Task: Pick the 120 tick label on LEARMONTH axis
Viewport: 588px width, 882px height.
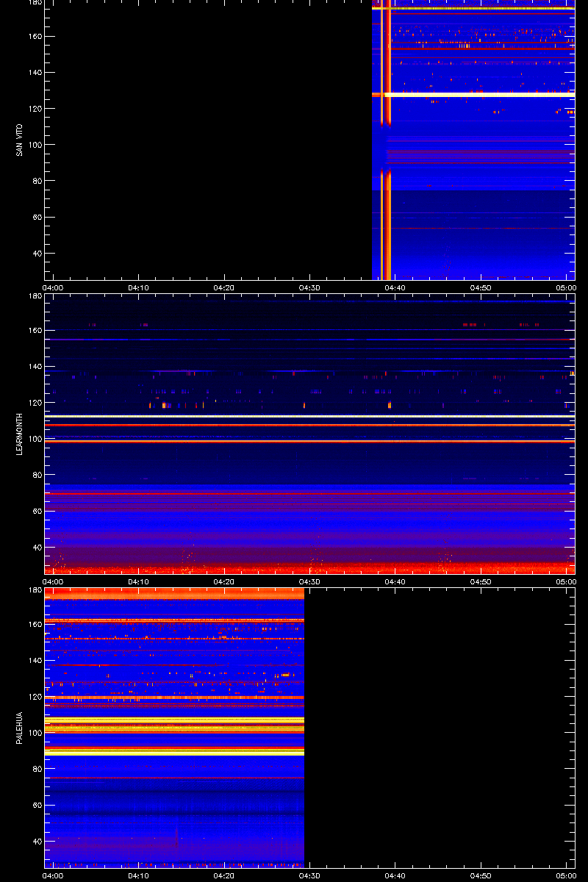Action: point(35,403)
